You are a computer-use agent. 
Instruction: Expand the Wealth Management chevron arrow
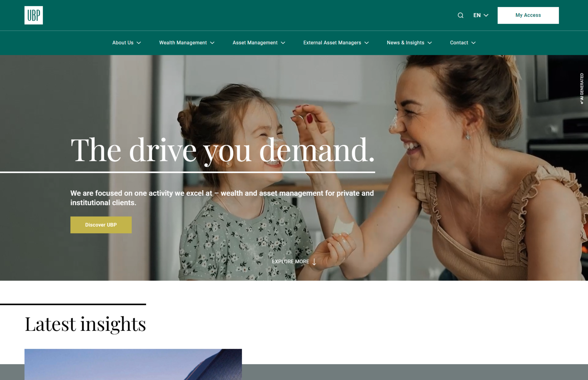(x=212, y=43)
